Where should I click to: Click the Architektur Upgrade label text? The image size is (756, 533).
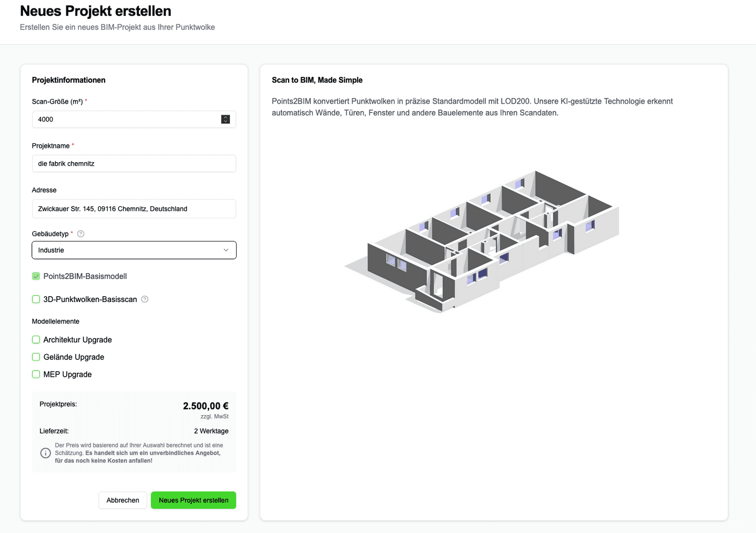click(x=77, y=340)
